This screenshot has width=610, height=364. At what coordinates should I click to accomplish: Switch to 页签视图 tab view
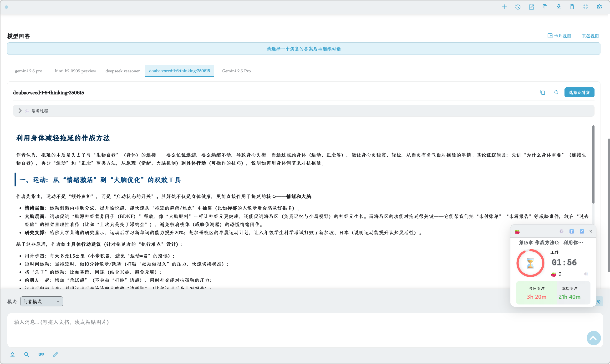(x=590, y=36)
